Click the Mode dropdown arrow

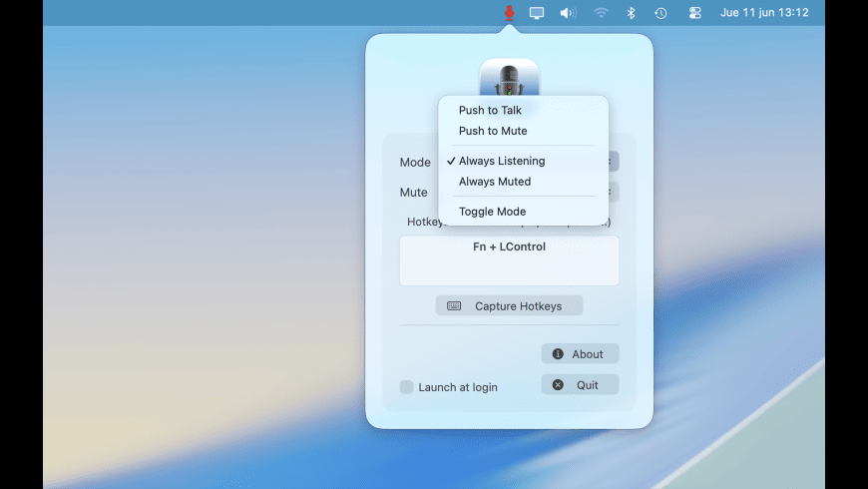tap(614, 162)
